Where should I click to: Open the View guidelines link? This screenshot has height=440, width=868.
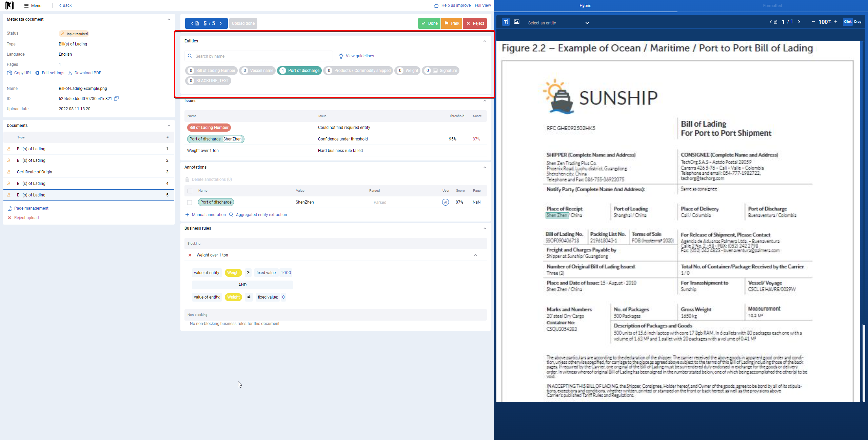(356, 56)
